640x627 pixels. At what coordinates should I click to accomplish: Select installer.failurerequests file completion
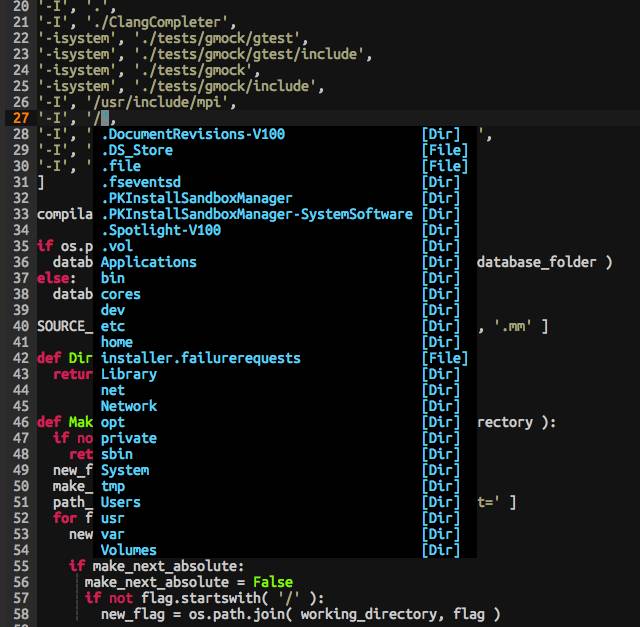click(284, 358)
